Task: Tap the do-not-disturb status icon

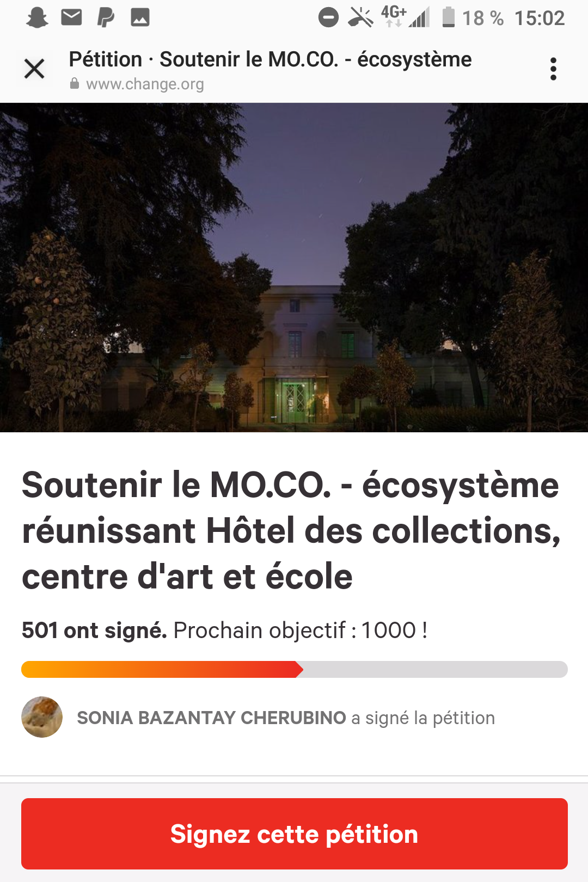Action: pos(328,17)
